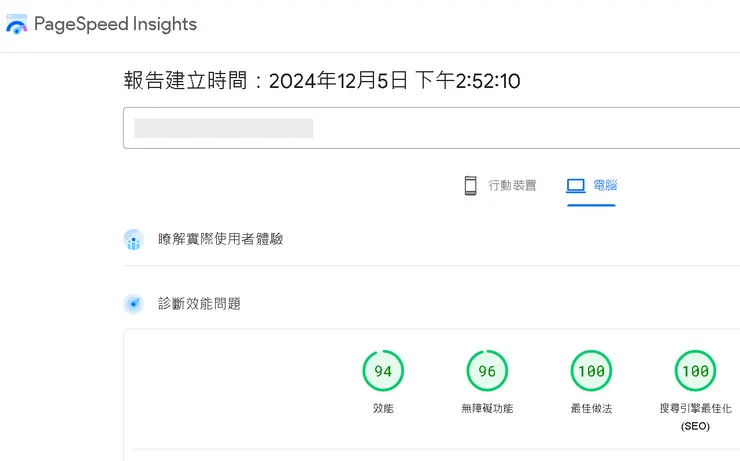Screen dimensions: 740x461
Task: Select the 100 SEO score gauge
Action: pos(695,371)
